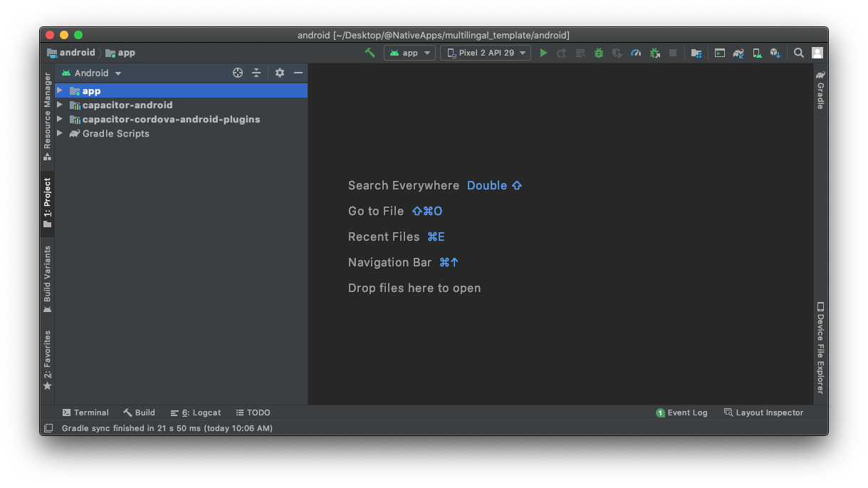Click the Make Project hammer icon
Viewport: 868px width, 488px height.
(370, 53)
